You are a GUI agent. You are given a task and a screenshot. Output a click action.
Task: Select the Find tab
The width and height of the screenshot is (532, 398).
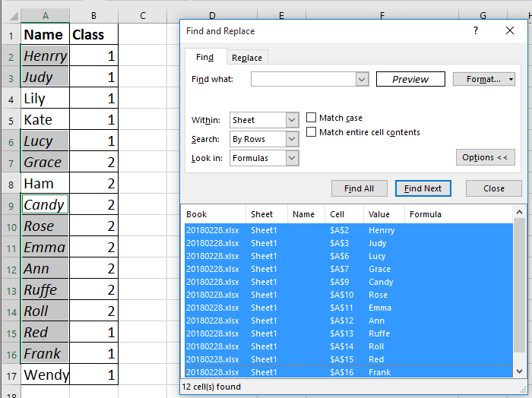tap(204, 58)
